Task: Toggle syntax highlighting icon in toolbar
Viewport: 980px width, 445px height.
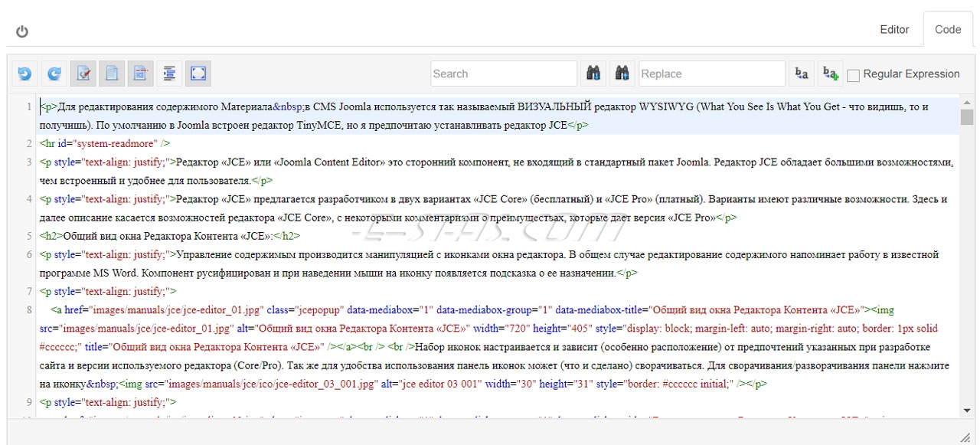Action: pos(83,74)
